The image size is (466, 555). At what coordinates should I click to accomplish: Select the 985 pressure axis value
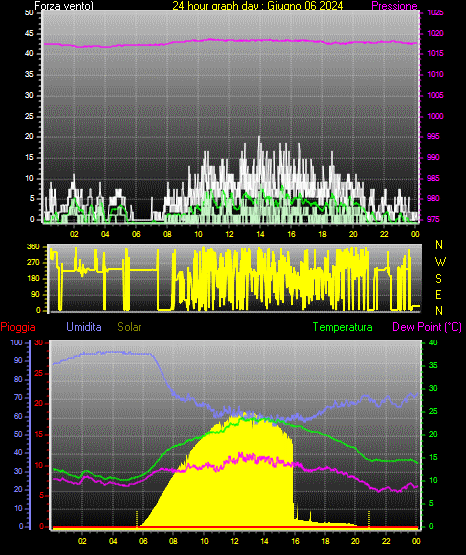(433, 178)
